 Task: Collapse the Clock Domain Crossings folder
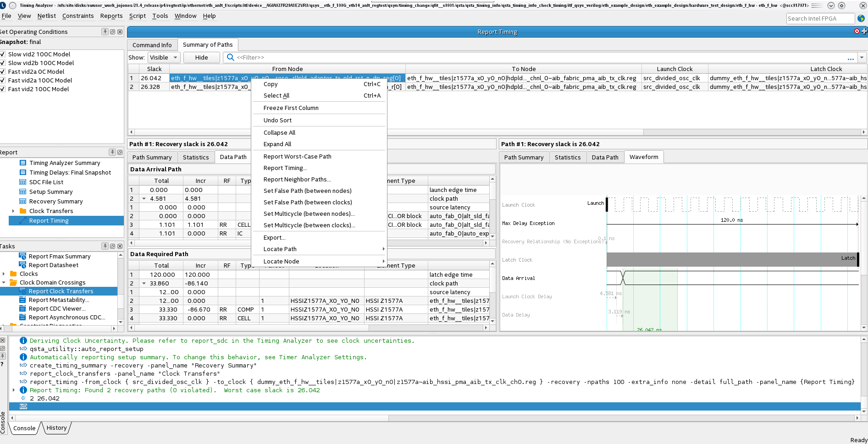(x=4, y=282)
